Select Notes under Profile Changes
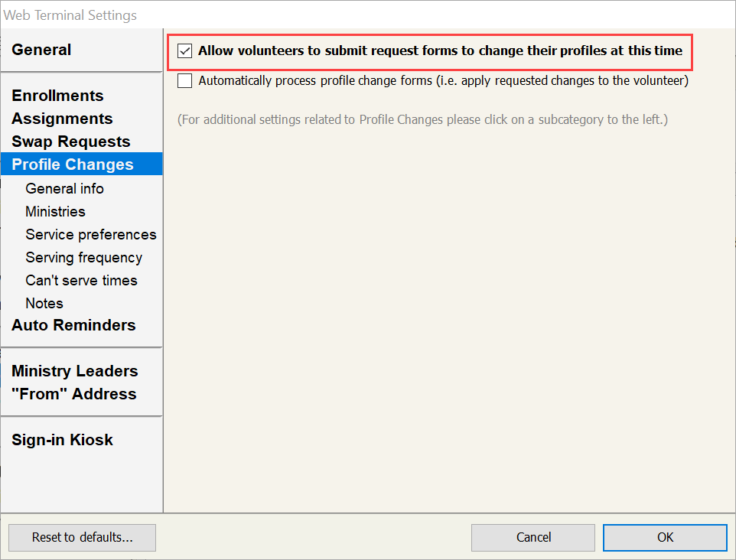736x560 pixels. tap(44, 303)
